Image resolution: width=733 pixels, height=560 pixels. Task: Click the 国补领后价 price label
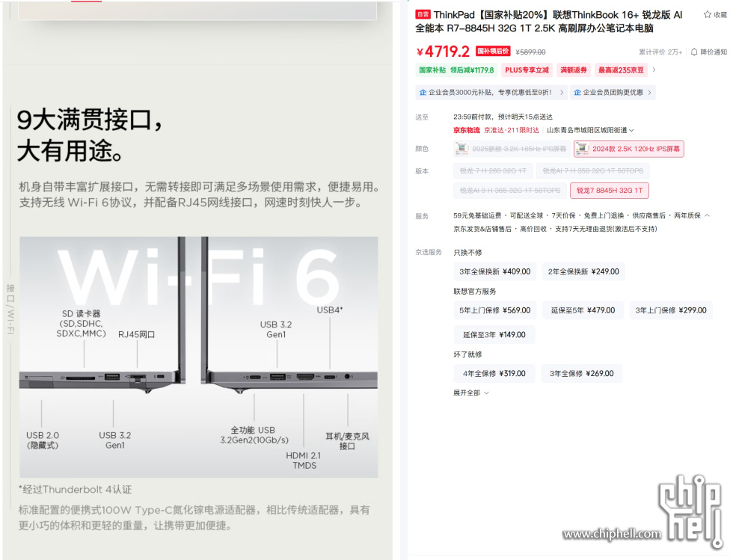[x=493, y=51]
